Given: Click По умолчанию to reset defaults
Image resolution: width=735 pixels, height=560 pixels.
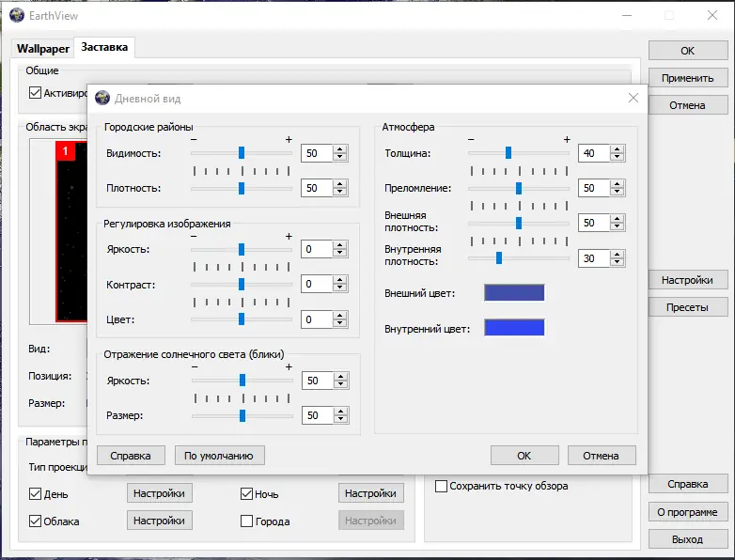Looking at the screenshot, I should point(219,456).
